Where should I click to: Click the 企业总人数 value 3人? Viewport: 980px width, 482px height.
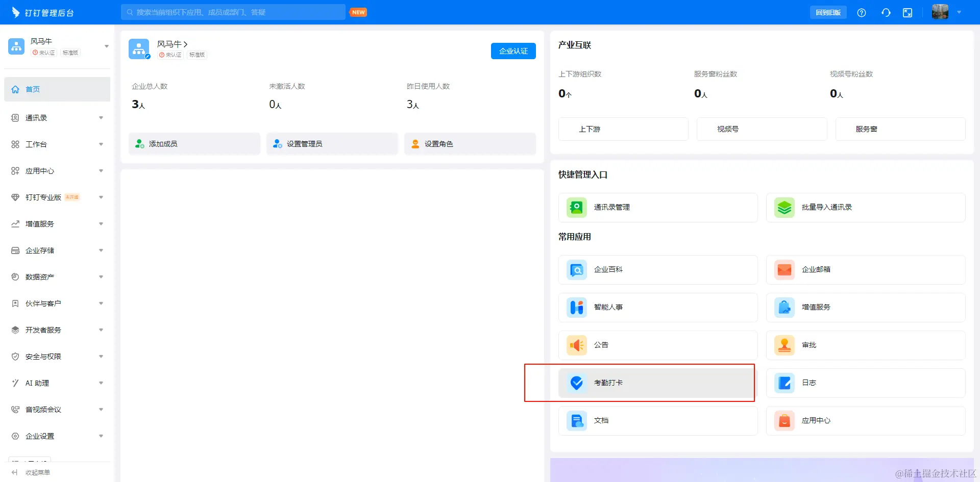[138, 105]
